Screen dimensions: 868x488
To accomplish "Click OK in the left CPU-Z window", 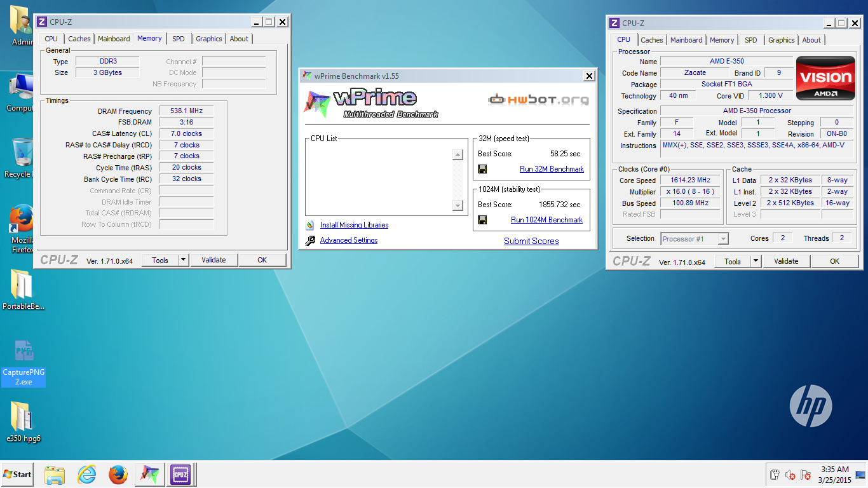I will point(262,260).
